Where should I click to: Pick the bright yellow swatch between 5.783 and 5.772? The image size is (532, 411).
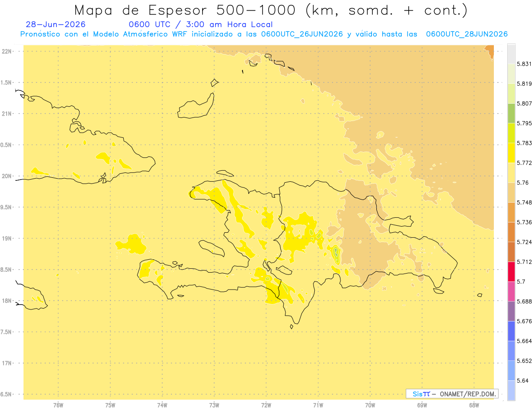tap(511, 153)
